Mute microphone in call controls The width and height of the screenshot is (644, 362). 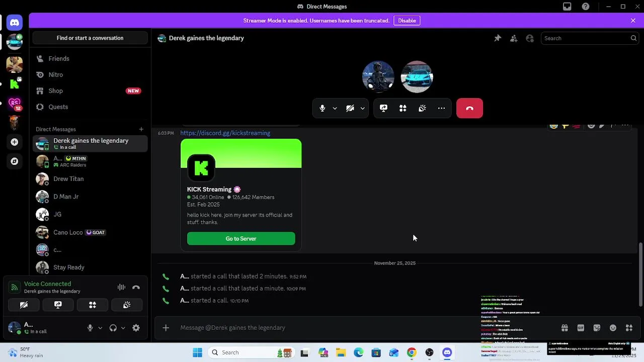pos(323,108)
